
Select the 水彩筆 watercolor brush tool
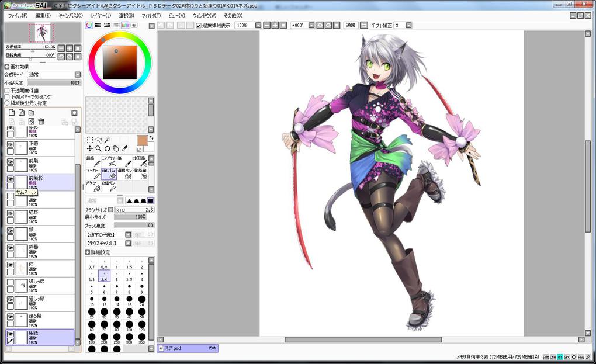pyautogui.click(x=140, y=161)
